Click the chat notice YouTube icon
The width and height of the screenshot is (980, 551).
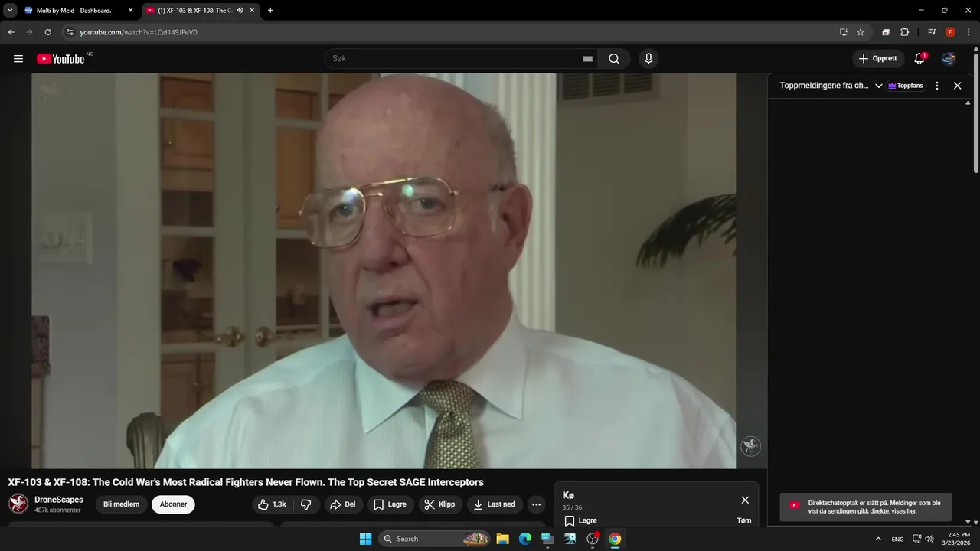(794, 506)
